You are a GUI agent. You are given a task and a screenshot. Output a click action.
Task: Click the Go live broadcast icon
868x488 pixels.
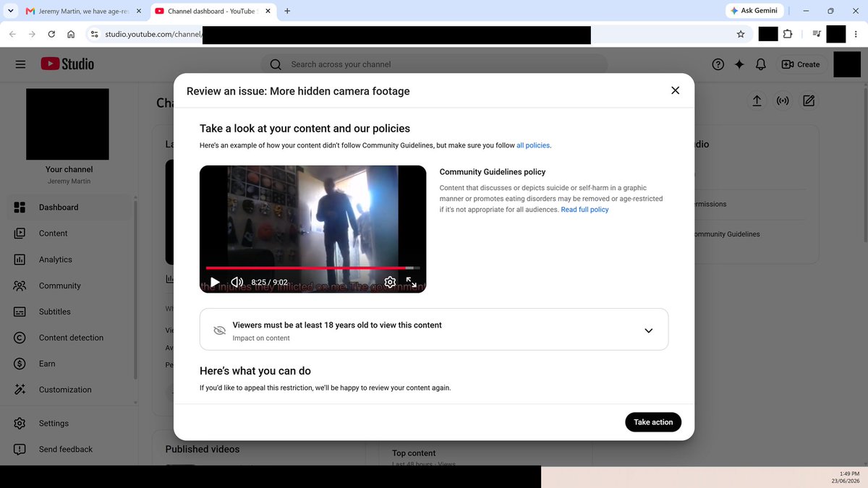(783, 100)
